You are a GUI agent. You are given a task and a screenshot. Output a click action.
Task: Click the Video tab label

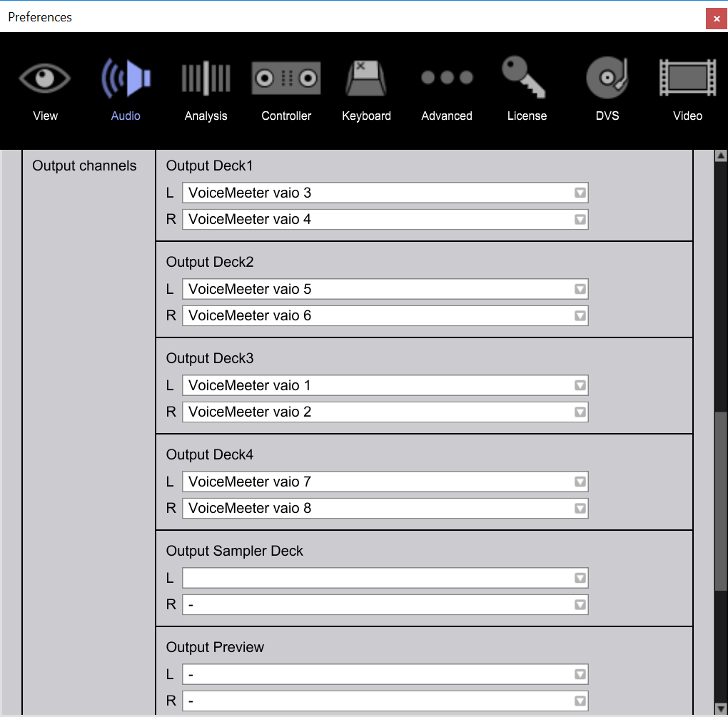tap(687, 116)
